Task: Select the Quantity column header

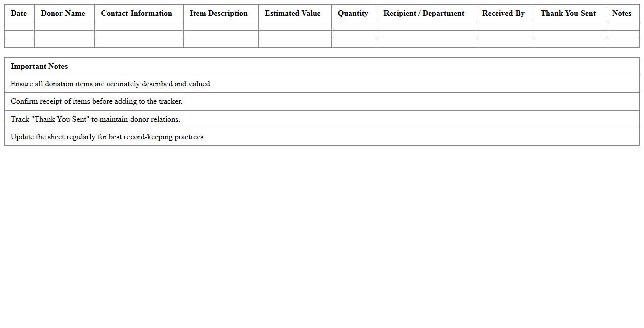Action: coord(353,13)
